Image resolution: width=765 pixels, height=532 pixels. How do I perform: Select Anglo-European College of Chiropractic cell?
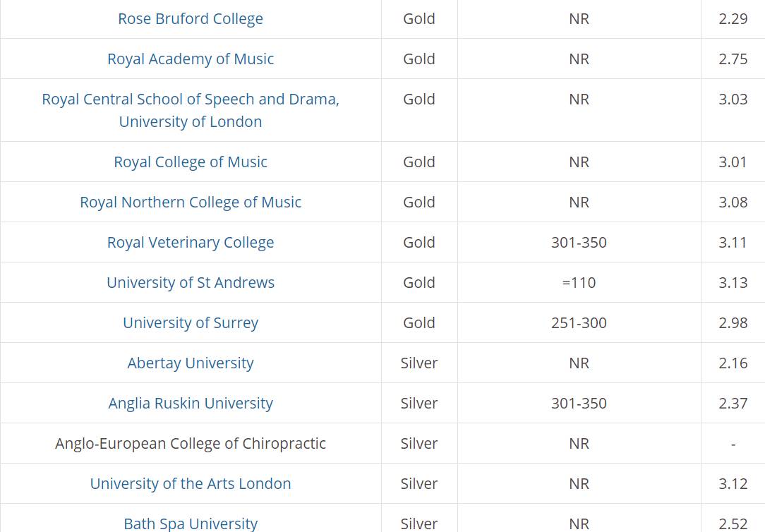(191, 443)
